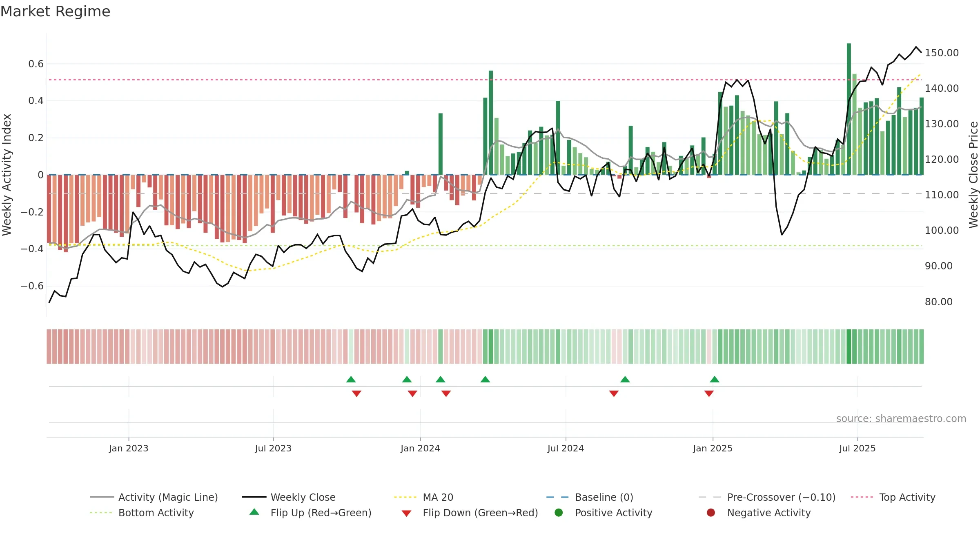Click the green triangle icon in the legend
Image resolution: width=980 pixels, height=551 pixels.
[x=254, y=512]
